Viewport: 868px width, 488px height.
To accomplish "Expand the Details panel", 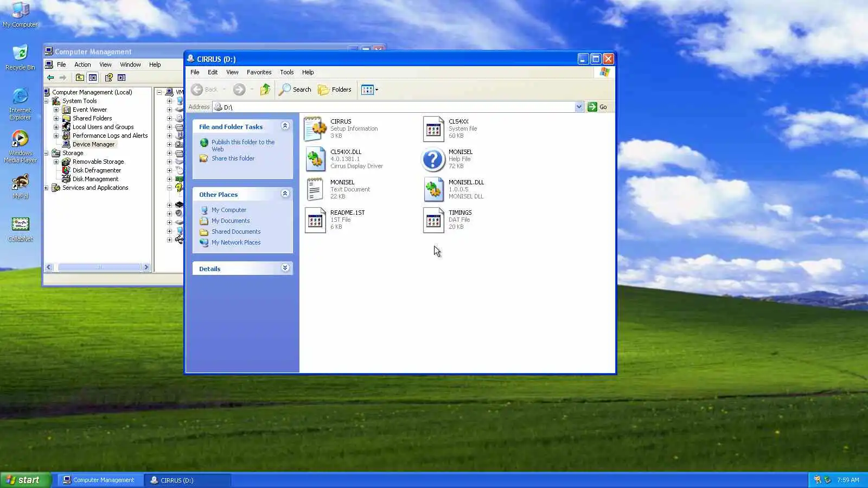I will [x=285, y=268].
